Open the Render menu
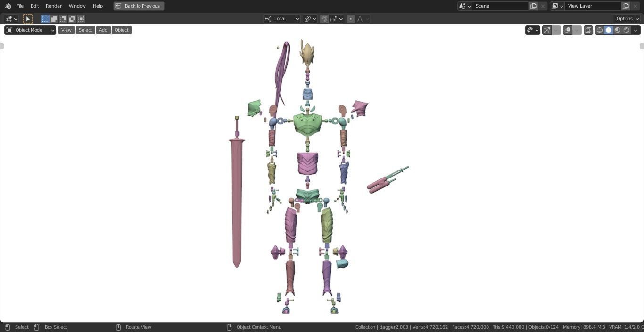 [x=54, y=6]
